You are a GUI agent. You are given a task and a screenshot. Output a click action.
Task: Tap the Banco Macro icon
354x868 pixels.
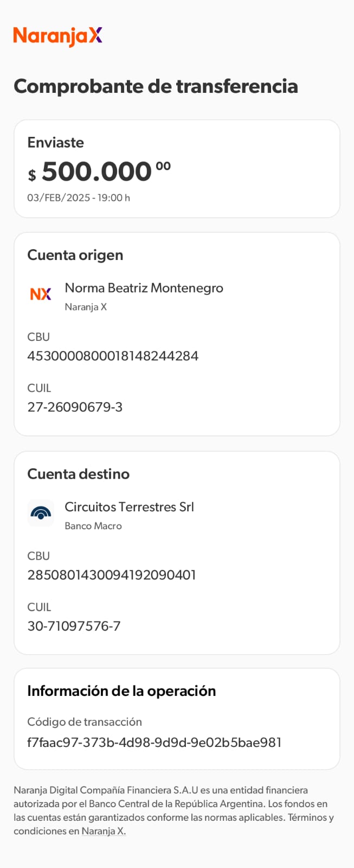[x=41, y=513]
